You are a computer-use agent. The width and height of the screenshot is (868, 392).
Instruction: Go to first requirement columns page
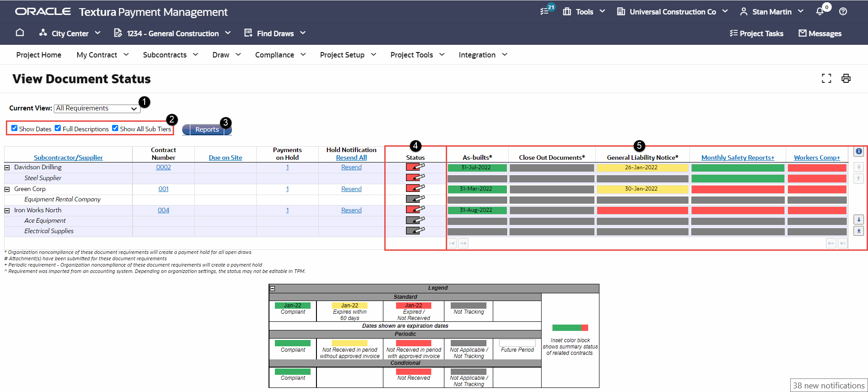click(452, 244)
